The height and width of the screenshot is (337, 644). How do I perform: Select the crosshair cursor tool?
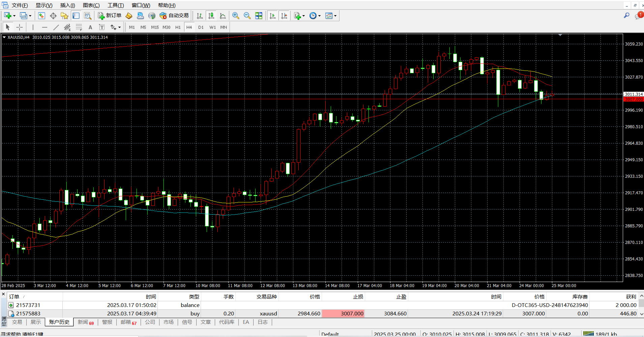[x=20, y=27]
